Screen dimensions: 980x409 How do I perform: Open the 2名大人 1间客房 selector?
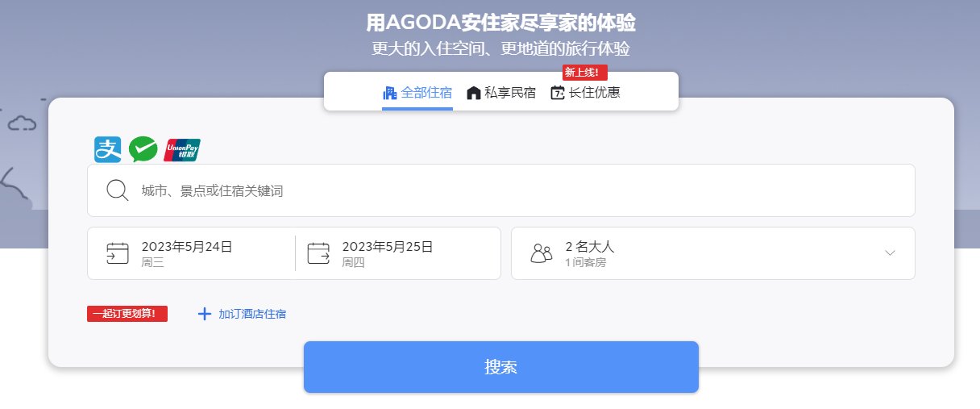pyautogui.click(x=713, y=253)
